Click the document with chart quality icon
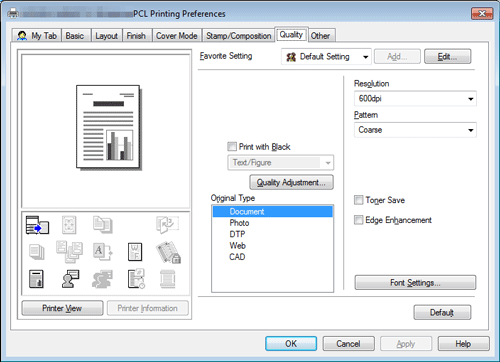This screenshot has height=362, width=500. click(36, 279)
